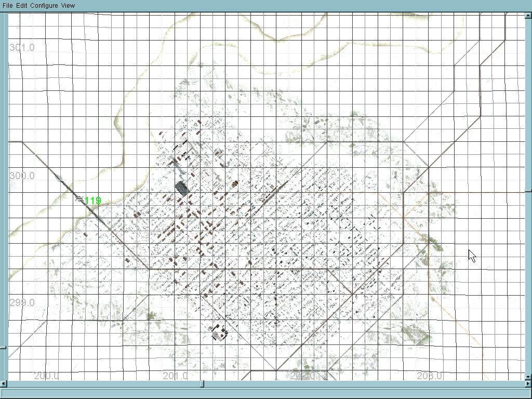Open the View menu
Image resolution: width=532 pixels, height=399 pixels.
tap(68, 5)
